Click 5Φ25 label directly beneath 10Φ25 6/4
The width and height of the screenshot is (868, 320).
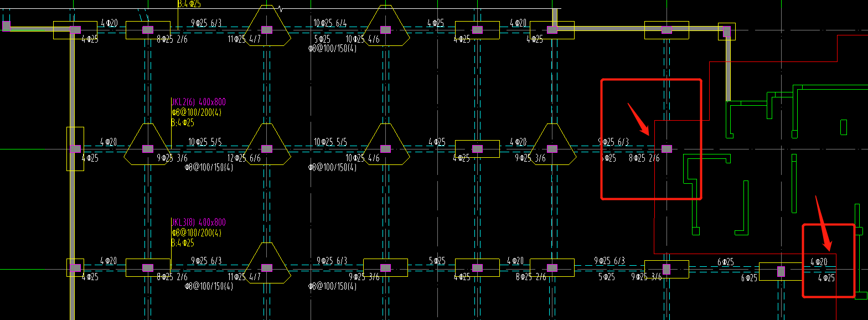point(322,39)
